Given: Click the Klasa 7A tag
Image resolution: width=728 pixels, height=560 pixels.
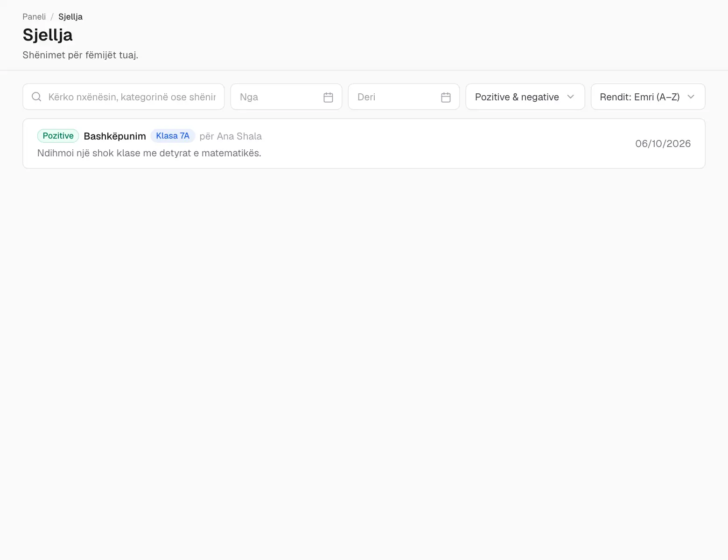Looking at the screenshot, I should (173, 136).
